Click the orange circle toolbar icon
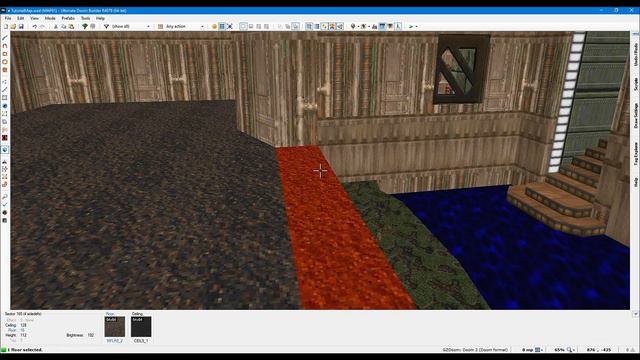This screenshot has height=360, width=640. click(x=214, y=27)
